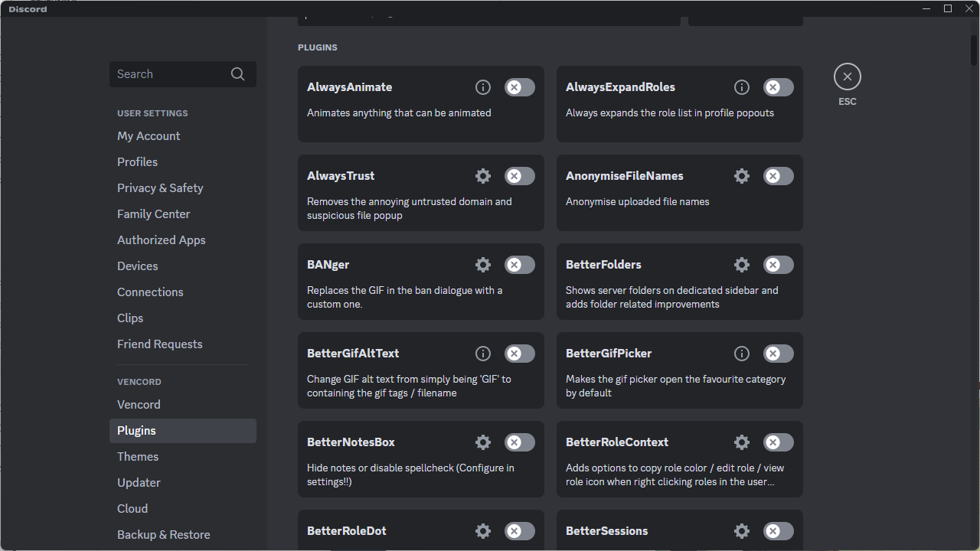
Task: Click the AlwaysAnimate info icon
Action: 482,87
